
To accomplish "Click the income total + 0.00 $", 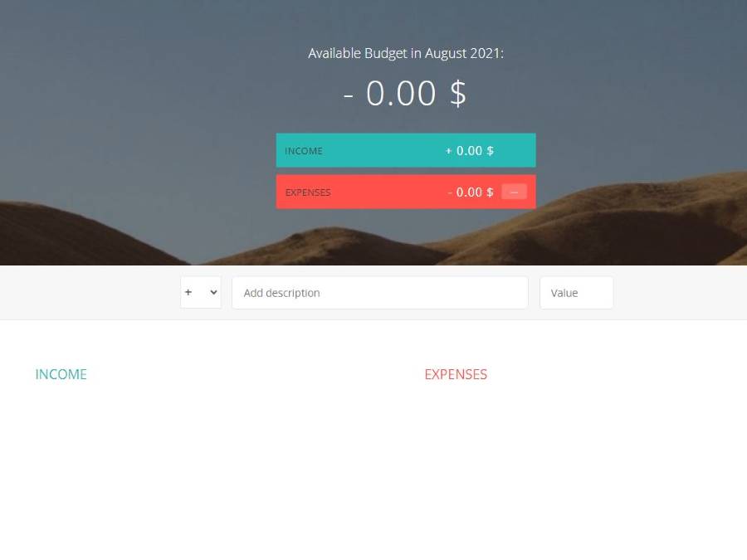I will coord(470,151).
